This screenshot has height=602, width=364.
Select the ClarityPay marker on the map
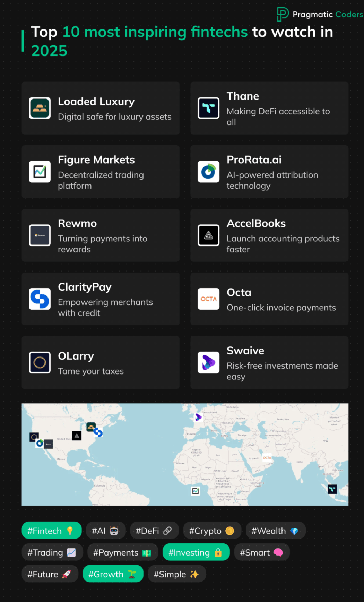(98, 432)
